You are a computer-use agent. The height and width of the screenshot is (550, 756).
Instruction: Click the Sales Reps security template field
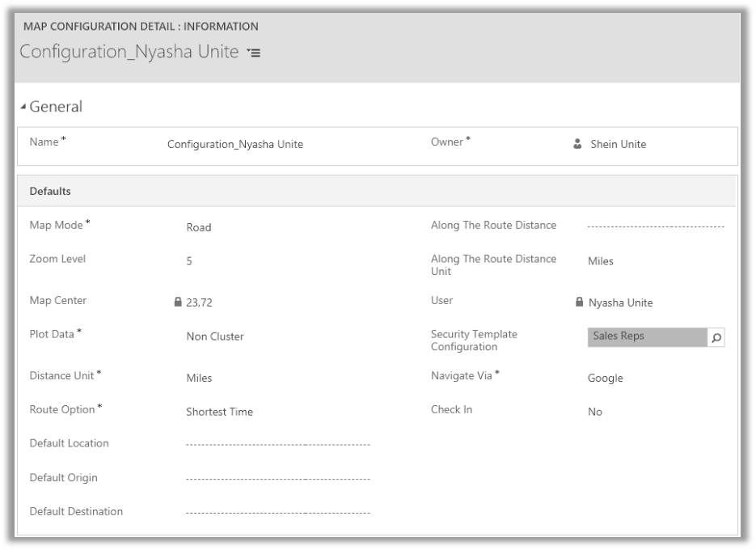click(647, 336)
